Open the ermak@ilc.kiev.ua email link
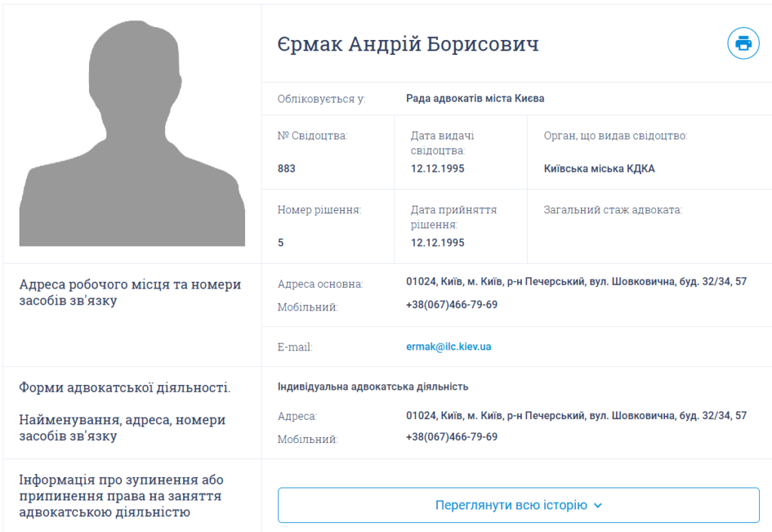This screenshot has height=532, width=772. [x=449, y=347]
